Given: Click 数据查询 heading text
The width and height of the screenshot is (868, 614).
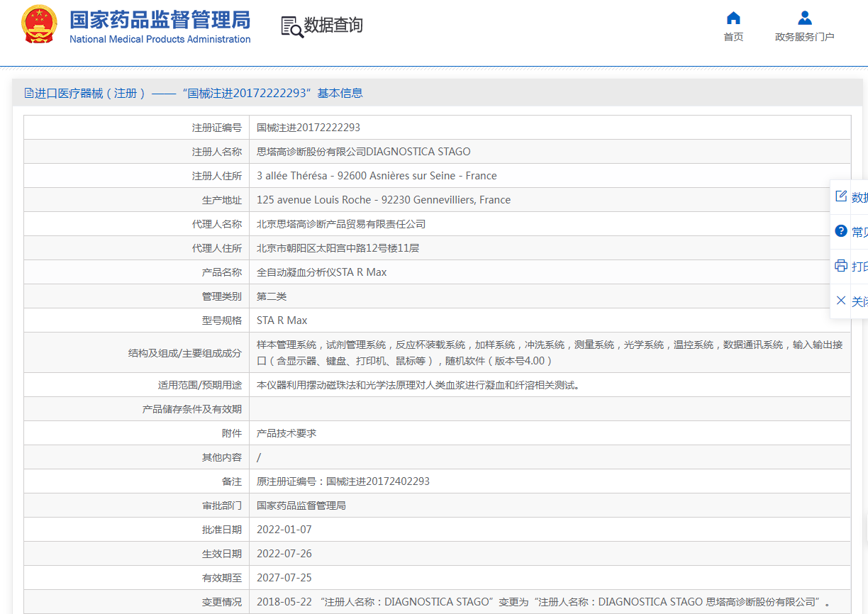Looking at the screenshot, I should tap(333, 26).
